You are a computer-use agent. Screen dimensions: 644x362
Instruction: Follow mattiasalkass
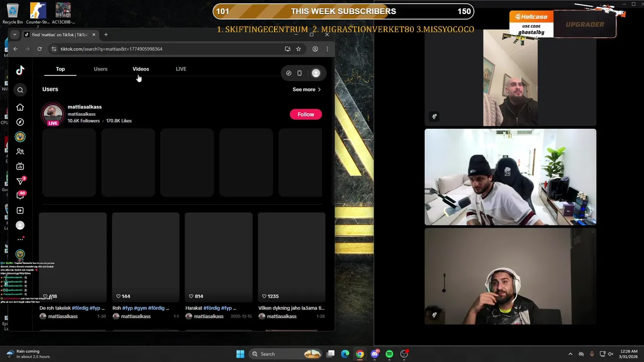(x=305, y=114)
